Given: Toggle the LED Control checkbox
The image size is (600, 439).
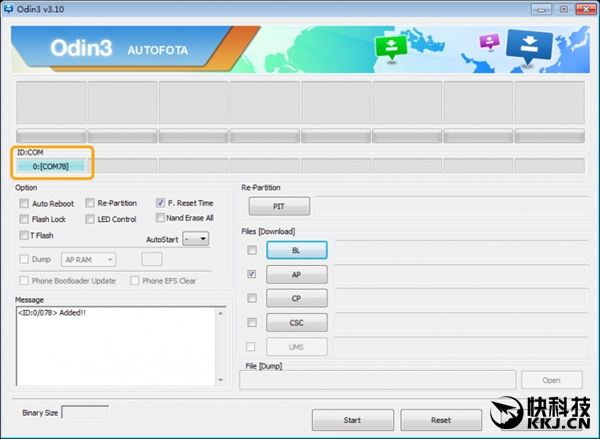Looking at the screenshot, I should point(90,219).
